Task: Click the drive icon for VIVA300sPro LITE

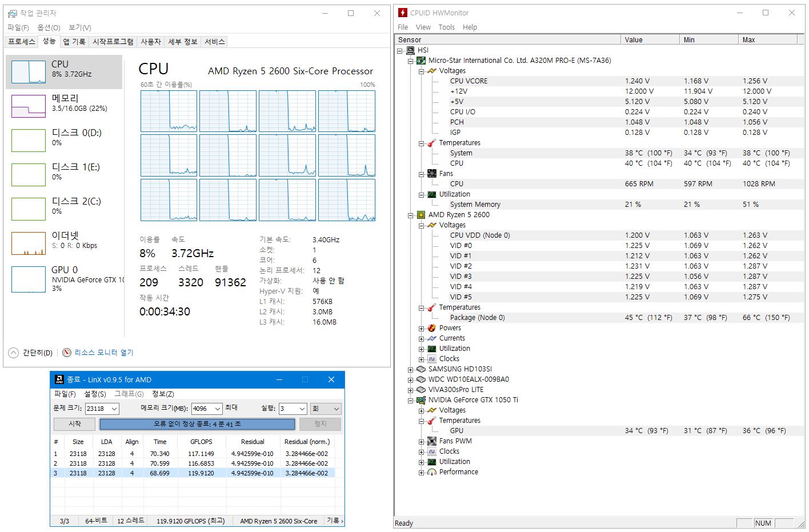Action: [x=421, y=390]
